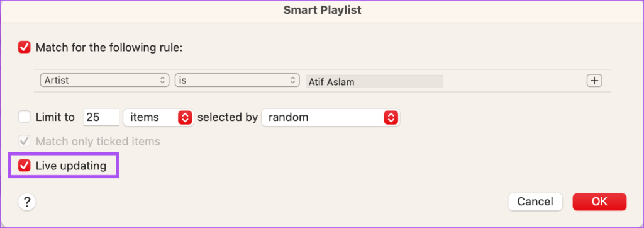Click the chevron arrows beside Artist

tap(162, 80)
